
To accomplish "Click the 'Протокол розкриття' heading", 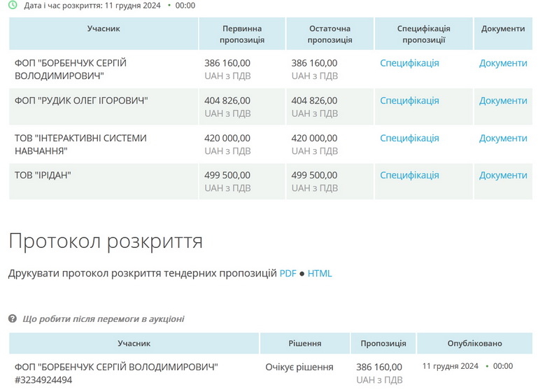I will coord(106,241).
